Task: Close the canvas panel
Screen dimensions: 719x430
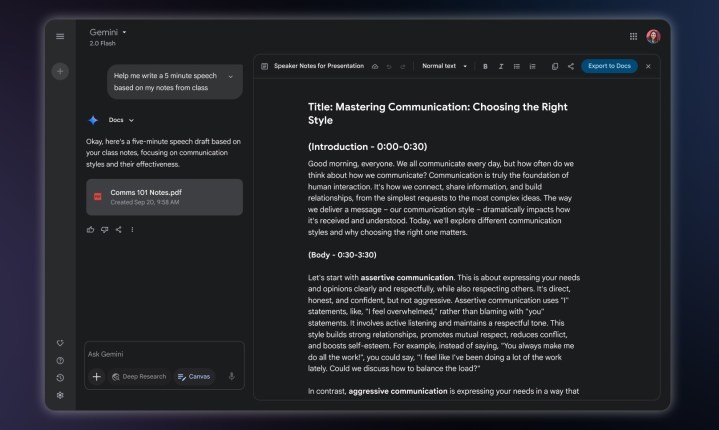Action: [648, 66]
